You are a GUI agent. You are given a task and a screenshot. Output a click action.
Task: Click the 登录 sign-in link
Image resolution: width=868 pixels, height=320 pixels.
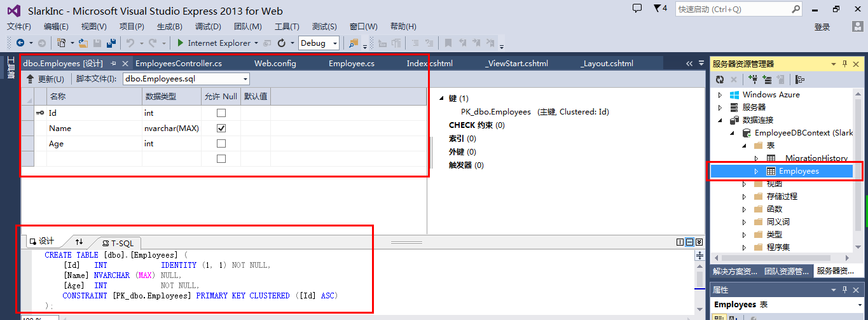click(x=822, y=27)
